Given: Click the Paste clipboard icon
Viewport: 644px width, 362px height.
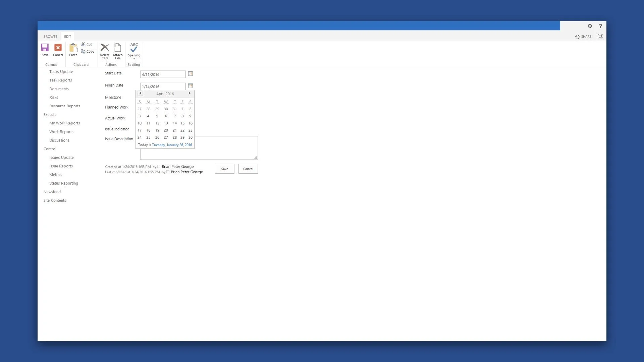Looking at the screenshot, I should click(73, 48).
